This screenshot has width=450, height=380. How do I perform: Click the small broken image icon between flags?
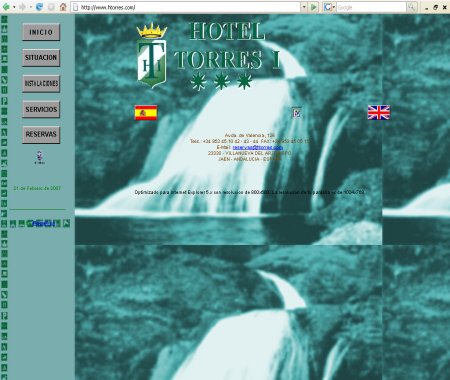(297, 113)
